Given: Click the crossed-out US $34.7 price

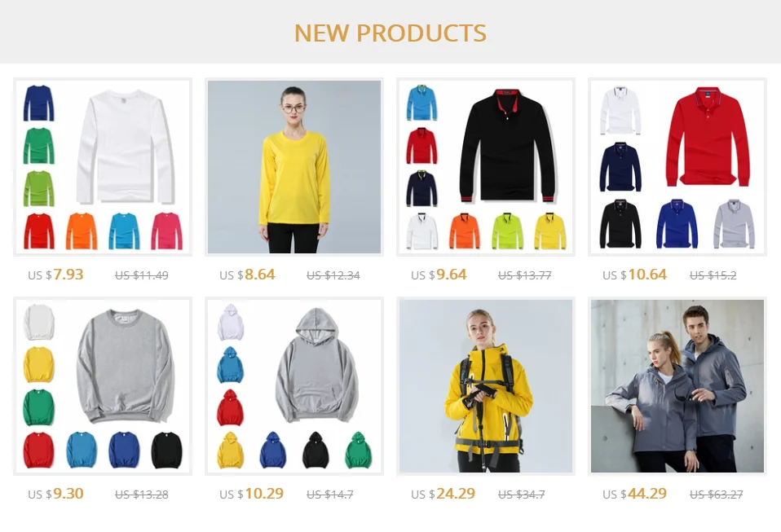Looking at the screenshot, I should [x=522, y=495].
